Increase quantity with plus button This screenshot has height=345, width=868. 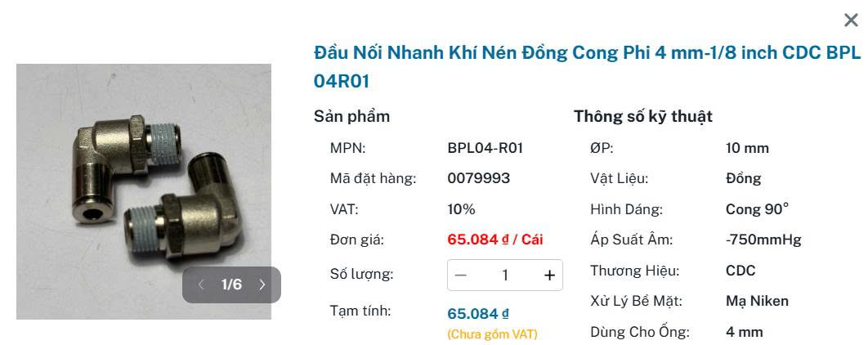[549, 276]
